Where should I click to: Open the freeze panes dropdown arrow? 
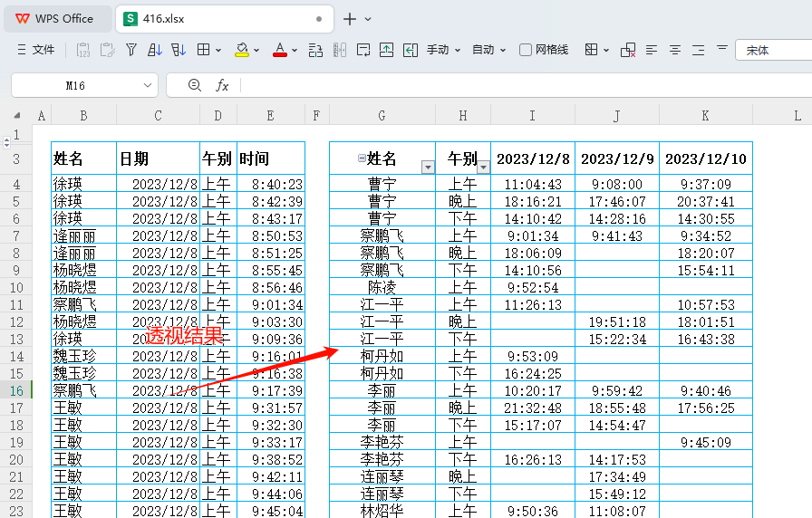coord(606,50)
